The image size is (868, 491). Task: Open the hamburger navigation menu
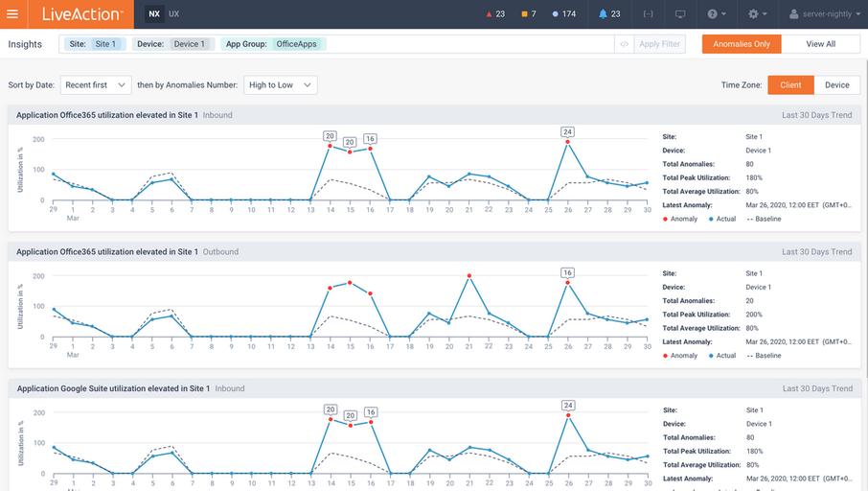pos(12,13)
